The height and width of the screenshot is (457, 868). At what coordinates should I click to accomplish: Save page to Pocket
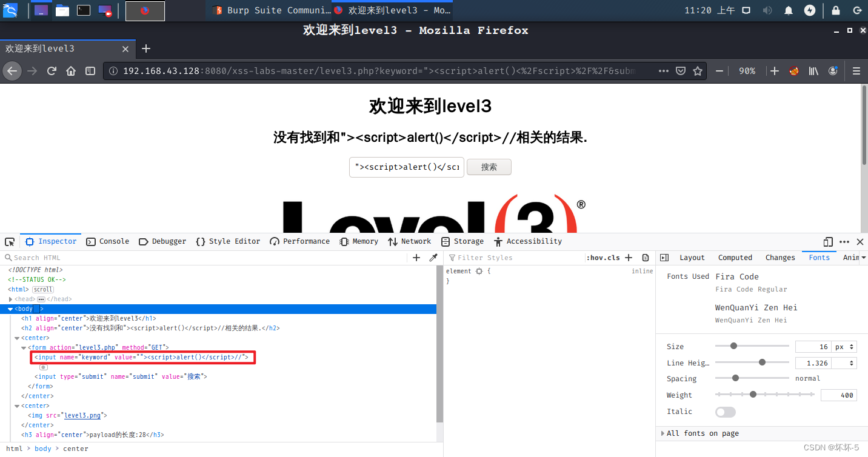click(681, 71)
